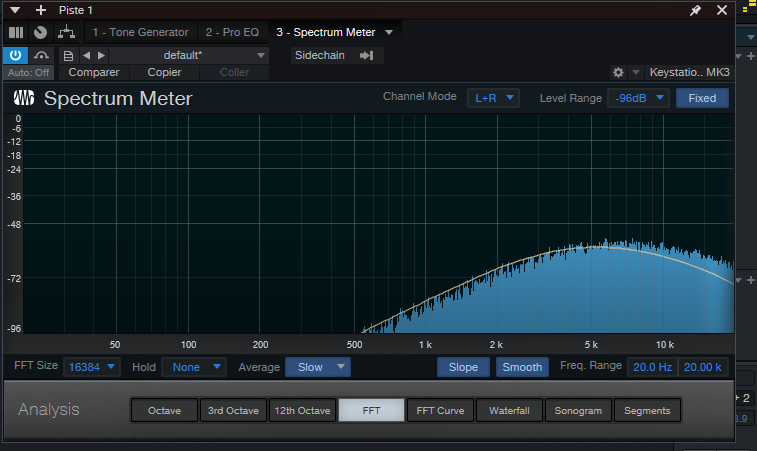Select the 3rd Octave analysis mode
This screenshot has height=451, width=757.
coord(233,410)
